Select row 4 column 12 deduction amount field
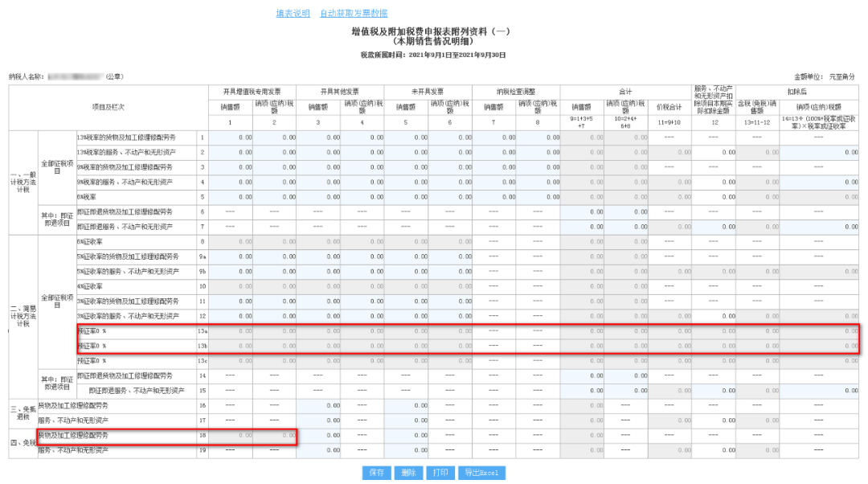This screenshot has width=868, height=484. [x=714, y=183]
